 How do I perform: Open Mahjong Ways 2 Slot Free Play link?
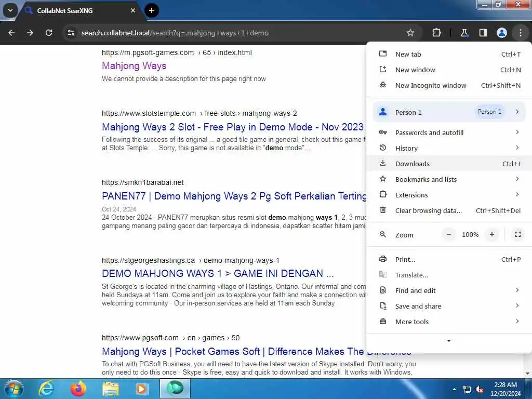pyautogui.click(x=233, y=127)
